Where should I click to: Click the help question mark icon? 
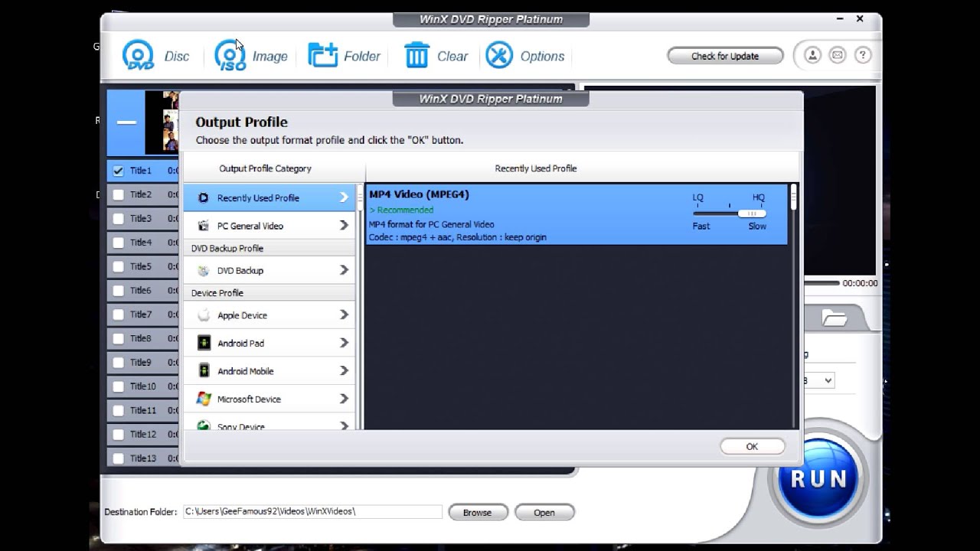(863, 55)
